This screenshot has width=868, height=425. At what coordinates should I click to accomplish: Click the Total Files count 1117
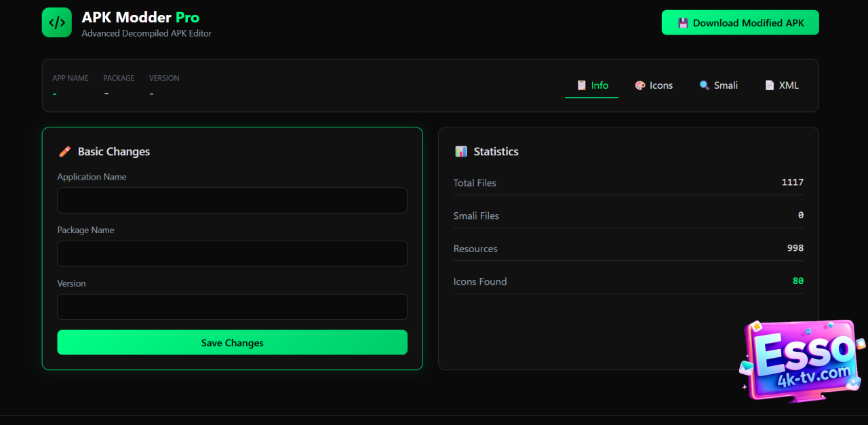click(x=792, y=182)
